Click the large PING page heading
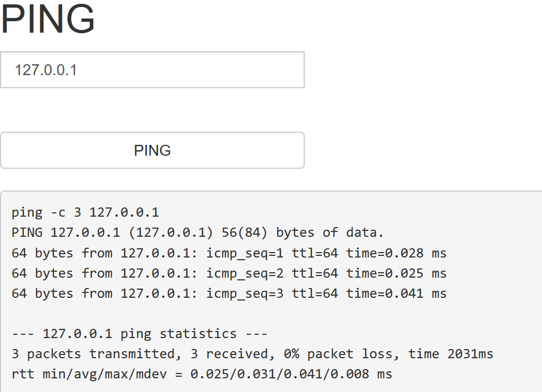This screenshot has width=542, height=392. pos(48,19)
